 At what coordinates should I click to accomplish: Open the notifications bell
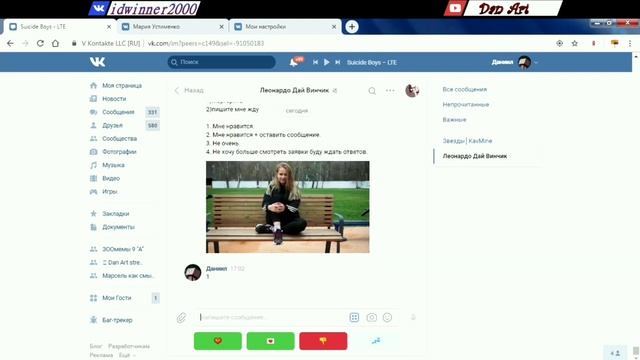(293, 62)
